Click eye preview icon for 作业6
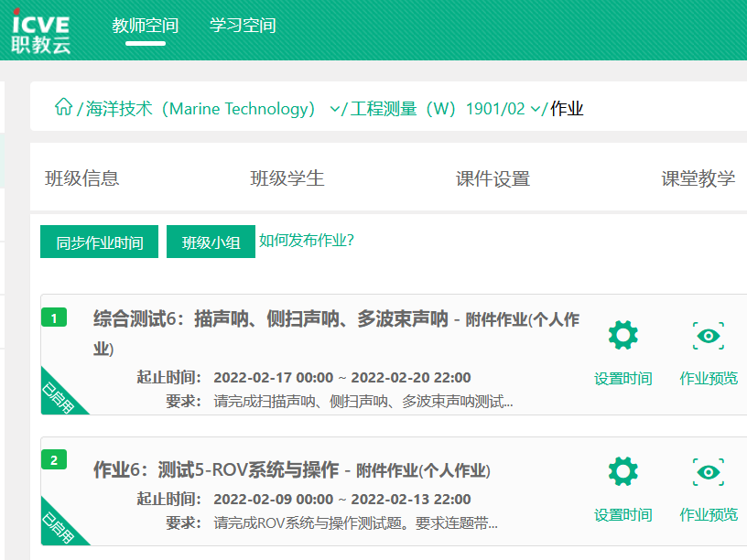Viewport: 747px width, 560px height. (x=709, y=472)
